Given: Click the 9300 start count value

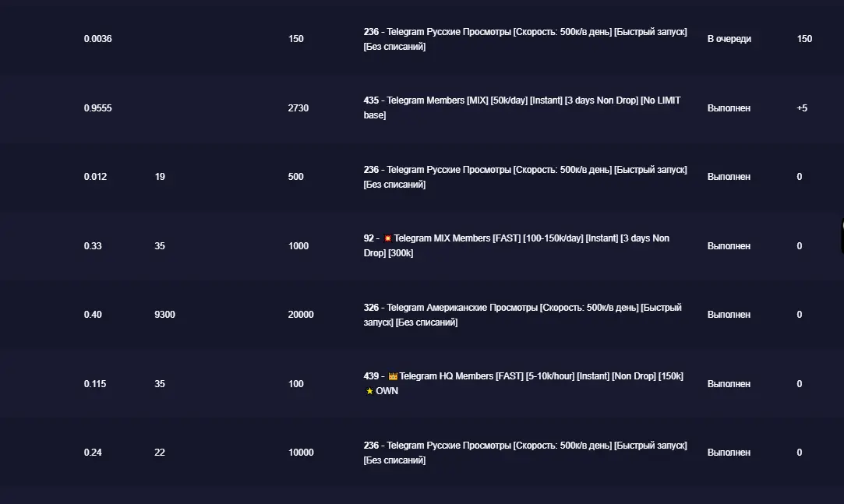Looking at the screenshot, I should point(164,315).
